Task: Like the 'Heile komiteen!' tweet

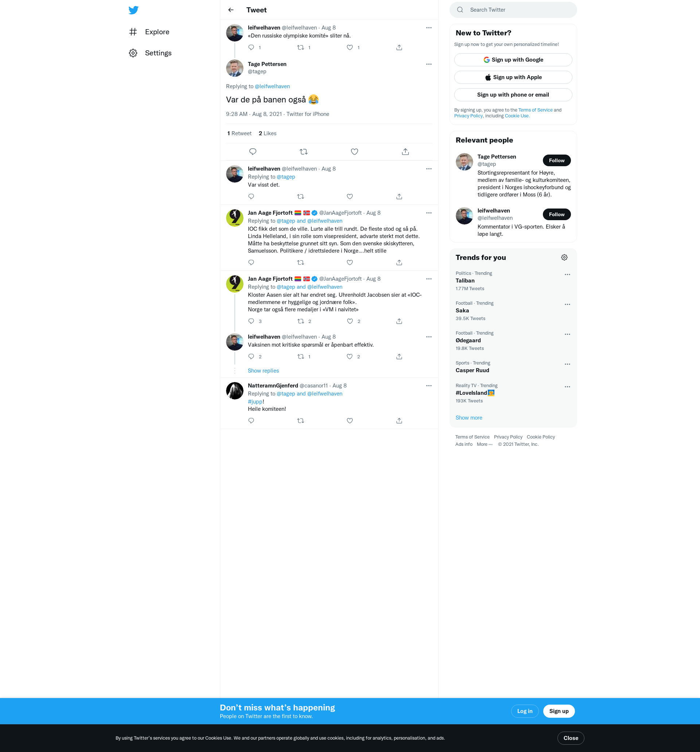Action: coord(350,421)
